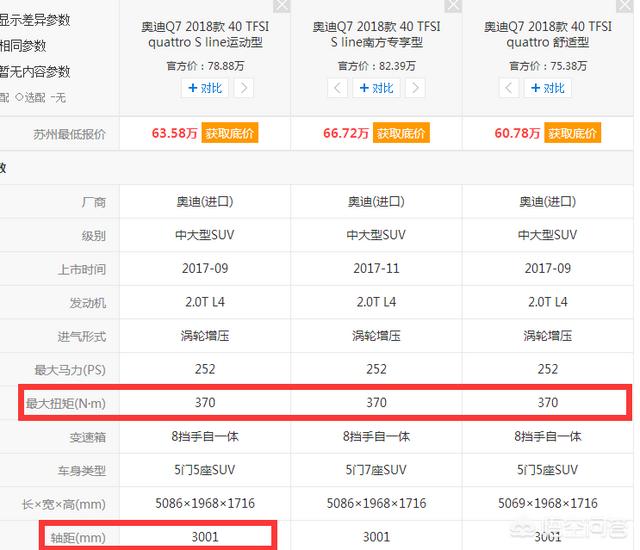This screenshot has width=640, height=550.
Task: Select the 级别 row label
Action: tap(94, 235)
